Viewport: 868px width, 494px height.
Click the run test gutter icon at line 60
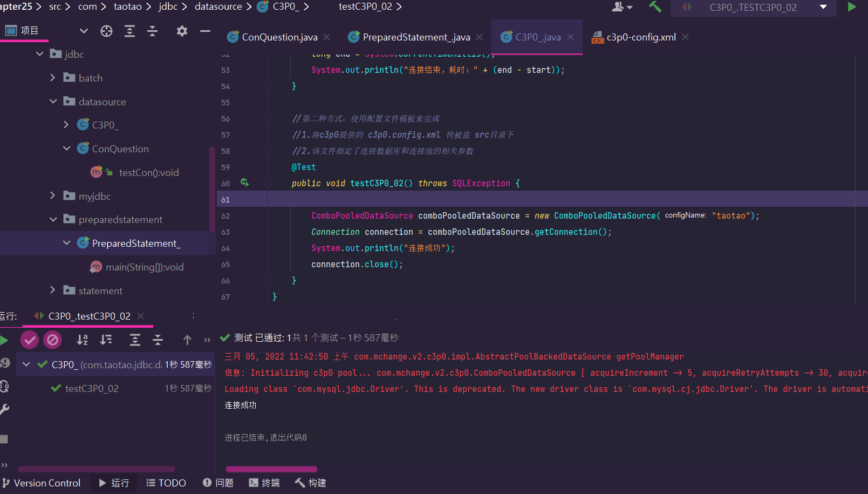[245, 183]
